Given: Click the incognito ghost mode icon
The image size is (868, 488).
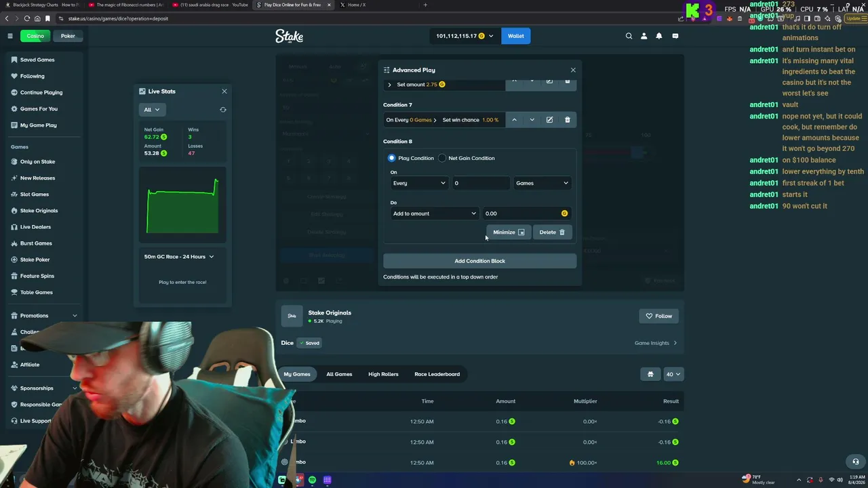Looking at the screenshot, I should (650, 374).
